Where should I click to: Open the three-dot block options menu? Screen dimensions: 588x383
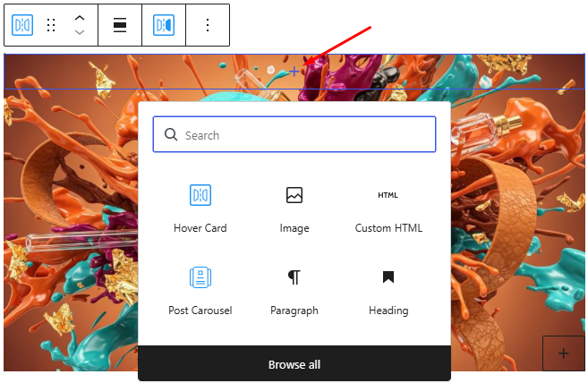pos(208,25)
